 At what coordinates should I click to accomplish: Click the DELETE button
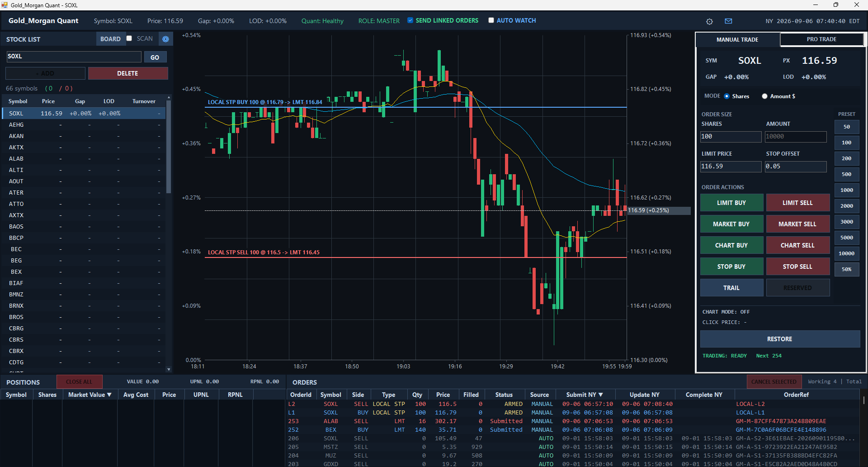pyautogui.click(x=128, y=73)
